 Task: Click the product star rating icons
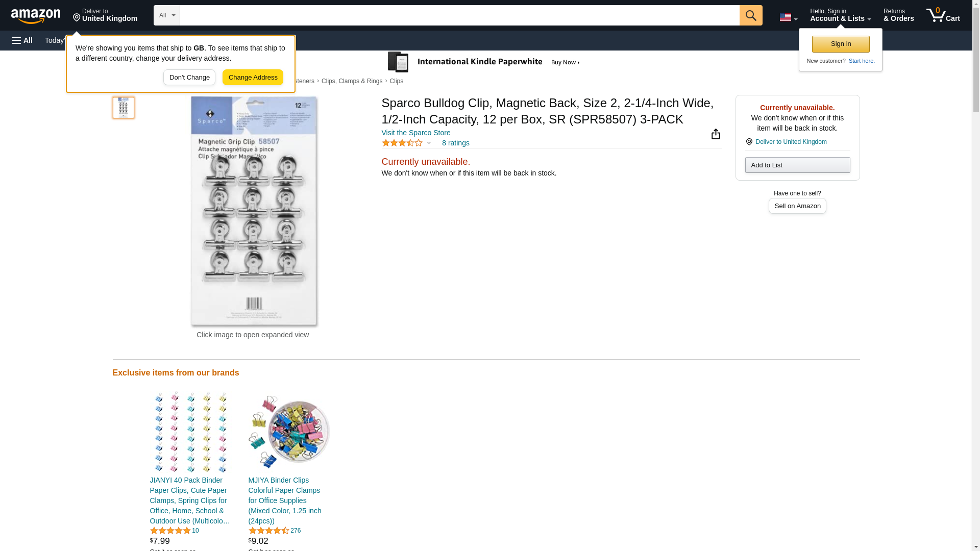(x=402, y=143)
